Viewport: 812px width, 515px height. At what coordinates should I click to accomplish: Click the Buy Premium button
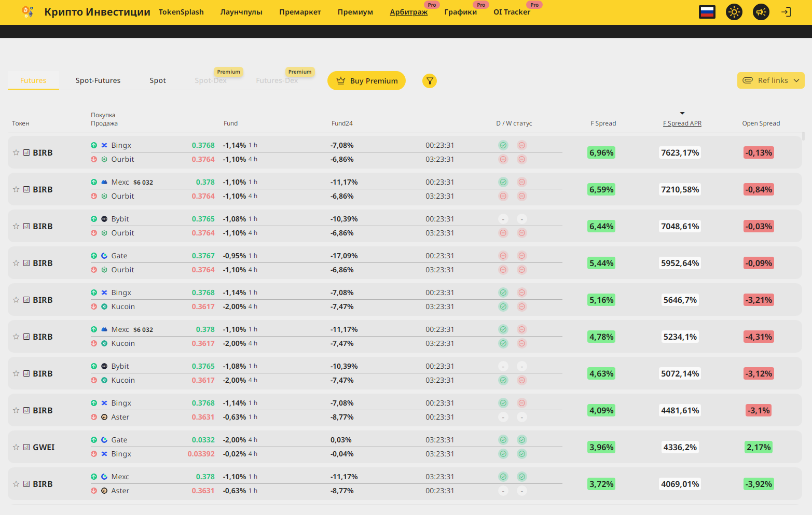366,81
